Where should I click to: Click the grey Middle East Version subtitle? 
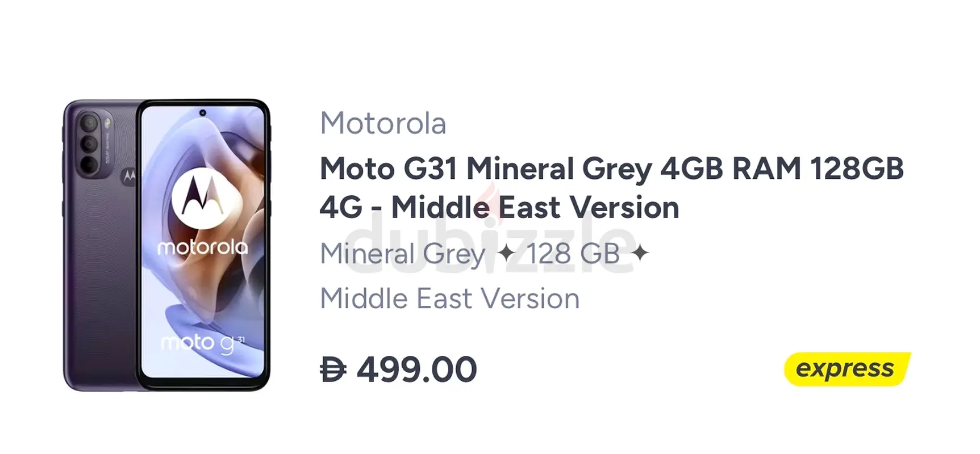click(x=449, y=299)
